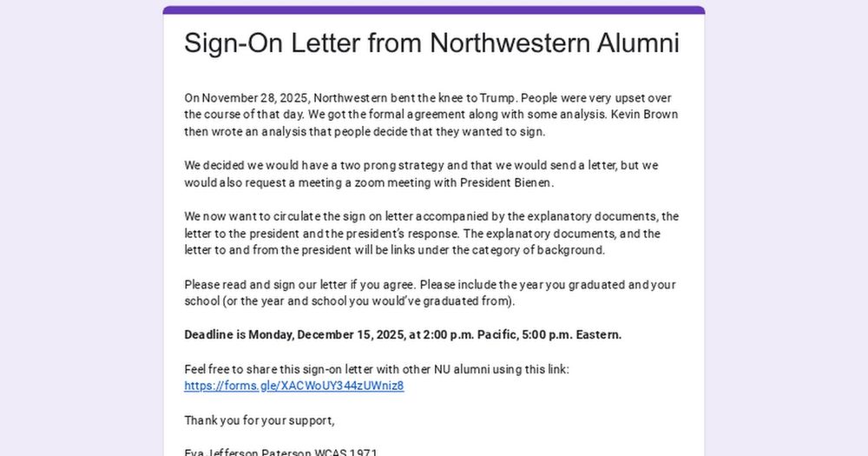The image size is (868, 456).
Task: Click the "Feel free to share" line
Action: 376,369
